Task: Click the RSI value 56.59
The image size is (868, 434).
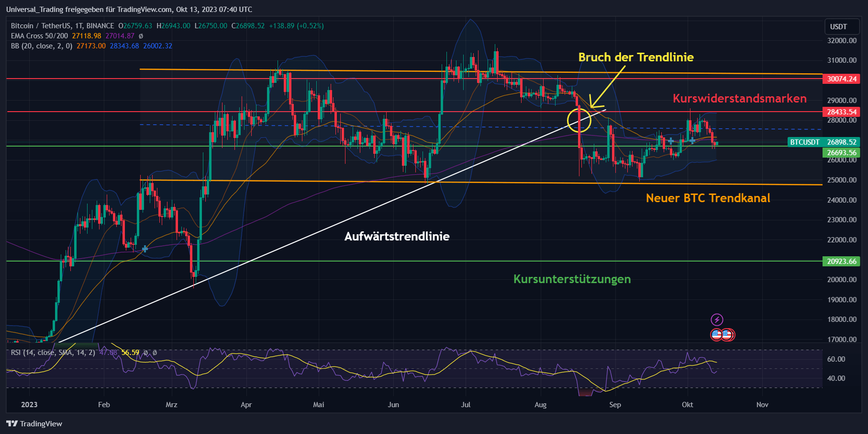Action: pyautogui.click(x=130, y=353)
